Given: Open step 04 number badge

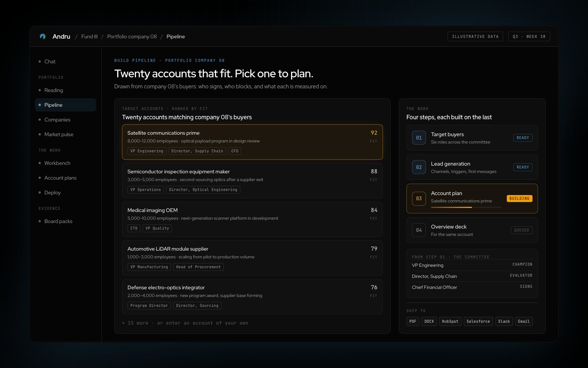Looking at the screenshot, I should tap(419, 230).
